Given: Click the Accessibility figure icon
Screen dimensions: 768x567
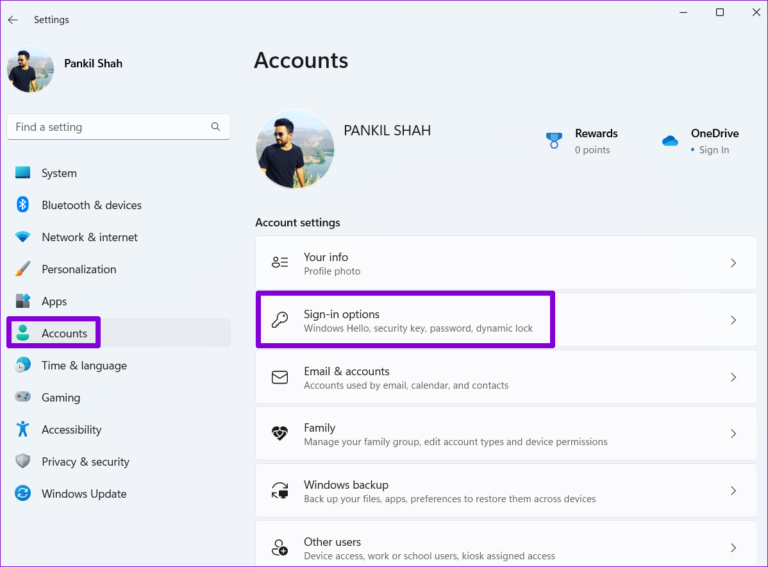Looking at the screenshot, I should (23, 430).
